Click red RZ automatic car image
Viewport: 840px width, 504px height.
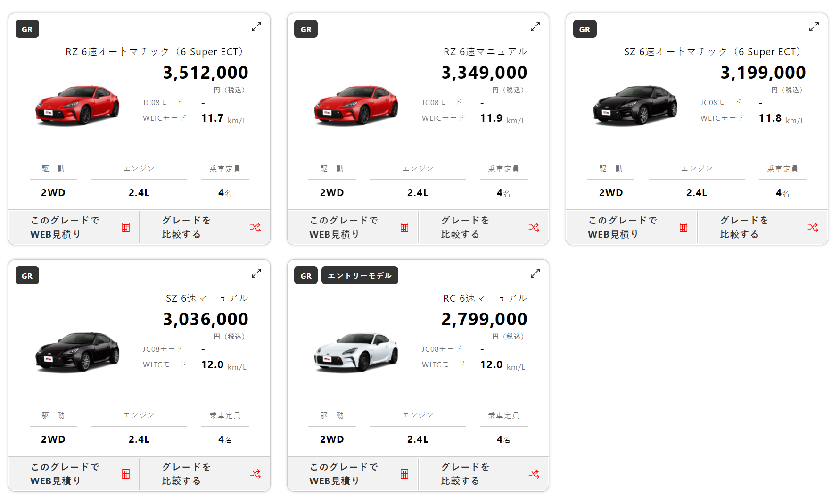pos(77,106)
